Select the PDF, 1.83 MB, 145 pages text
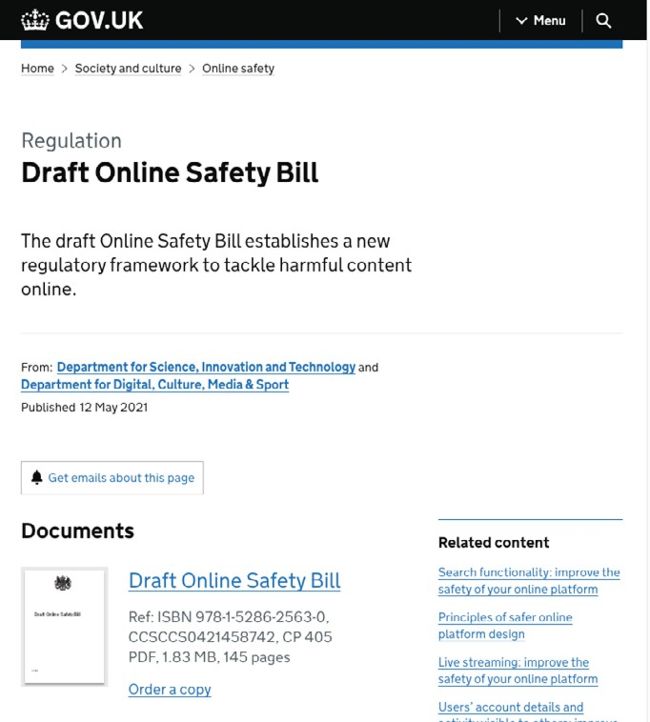The height and width of the screenshot is (722, 650). coord(209,657)
